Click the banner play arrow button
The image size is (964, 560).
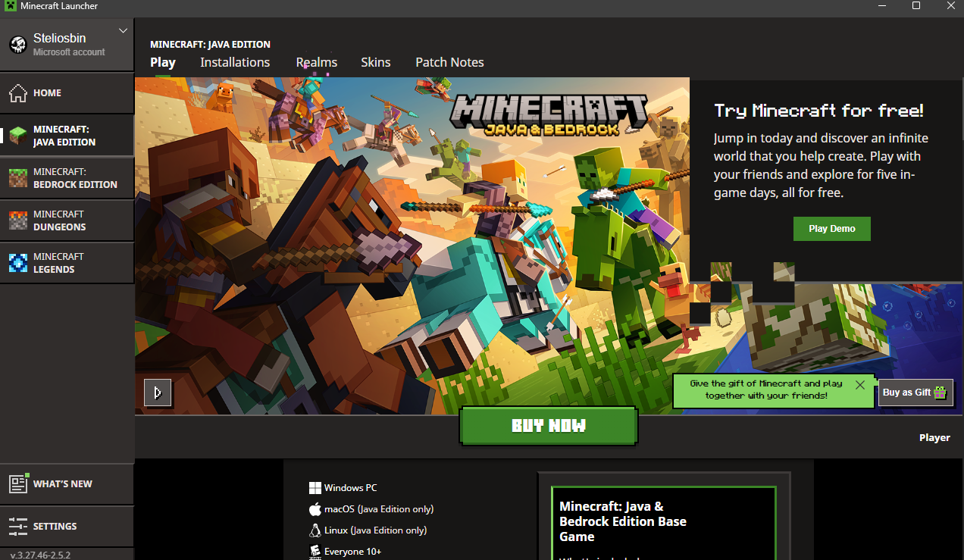pyautogui.click(x=158, y=393)
